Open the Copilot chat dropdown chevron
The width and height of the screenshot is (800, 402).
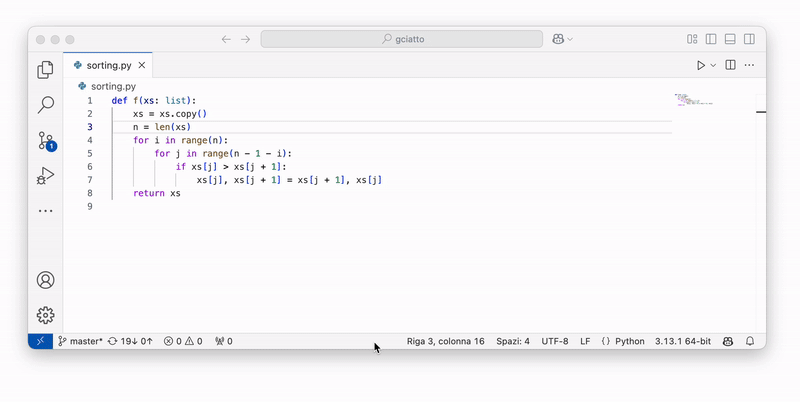tap(570, 39)
